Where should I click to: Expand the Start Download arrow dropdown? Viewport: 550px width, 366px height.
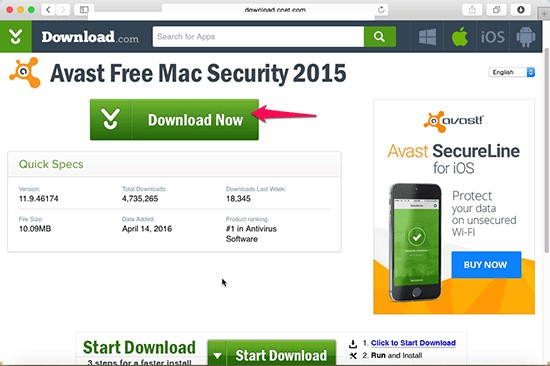217,355
